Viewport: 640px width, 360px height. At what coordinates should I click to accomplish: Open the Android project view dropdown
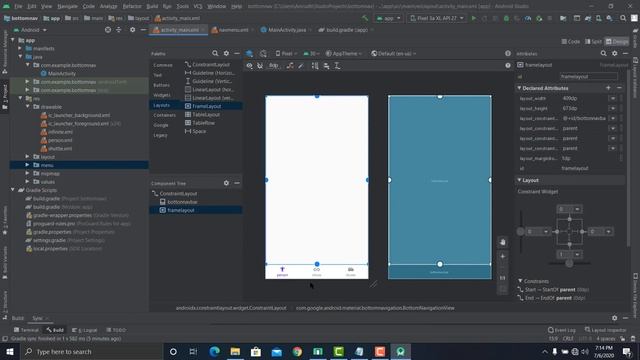pyautogui.click(x=30, y=30)
